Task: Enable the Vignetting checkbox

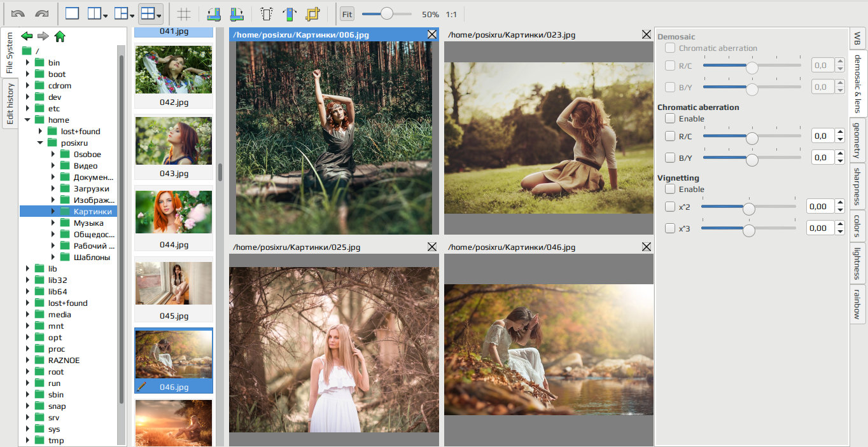Action: (670, 189)
